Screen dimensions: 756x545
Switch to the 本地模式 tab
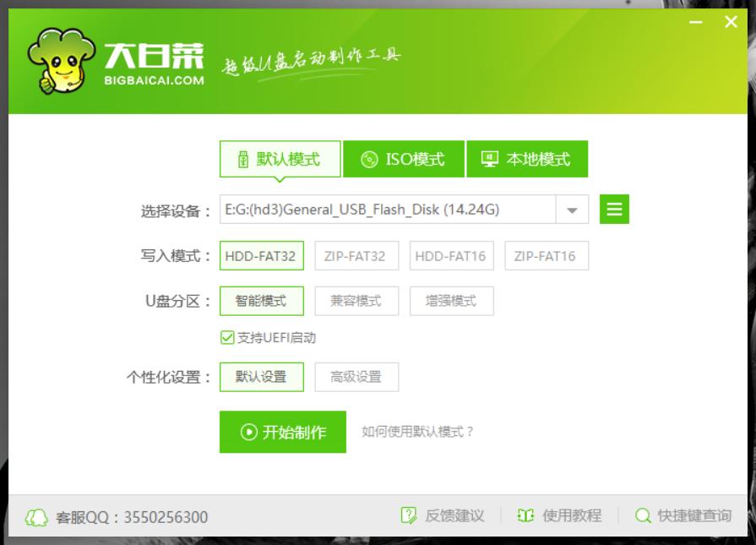[528, 157]
